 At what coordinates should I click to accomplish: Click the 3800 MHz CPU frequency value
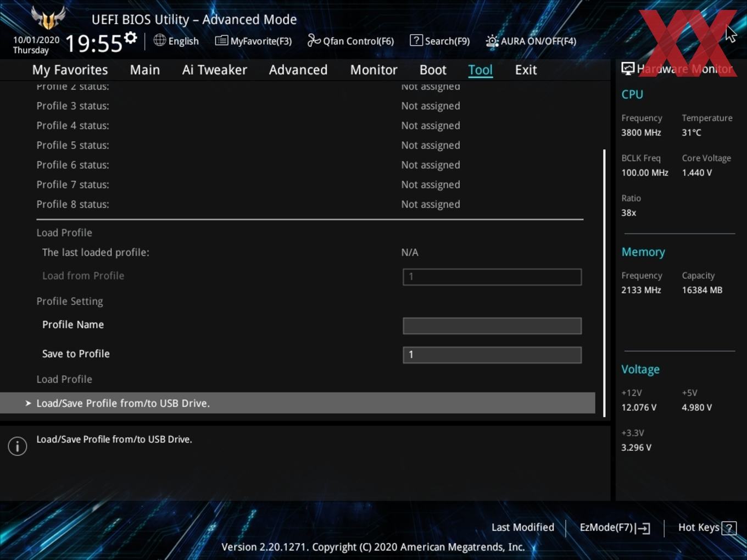tap(641, 132)
